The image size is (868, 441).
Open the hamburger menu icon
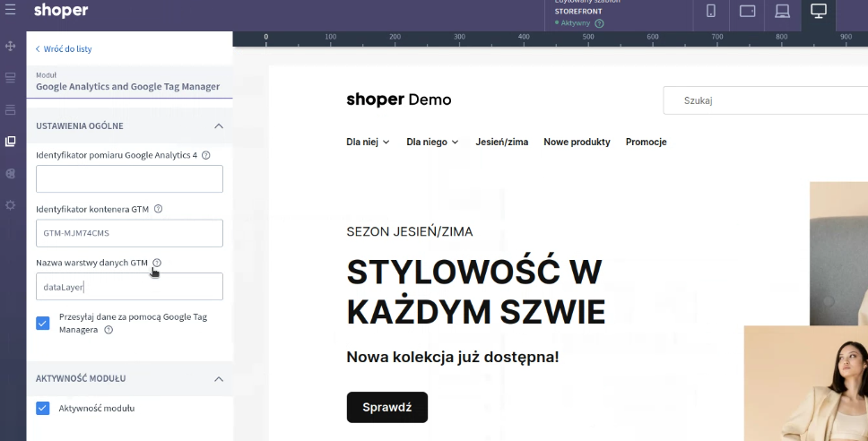(10, 9)
